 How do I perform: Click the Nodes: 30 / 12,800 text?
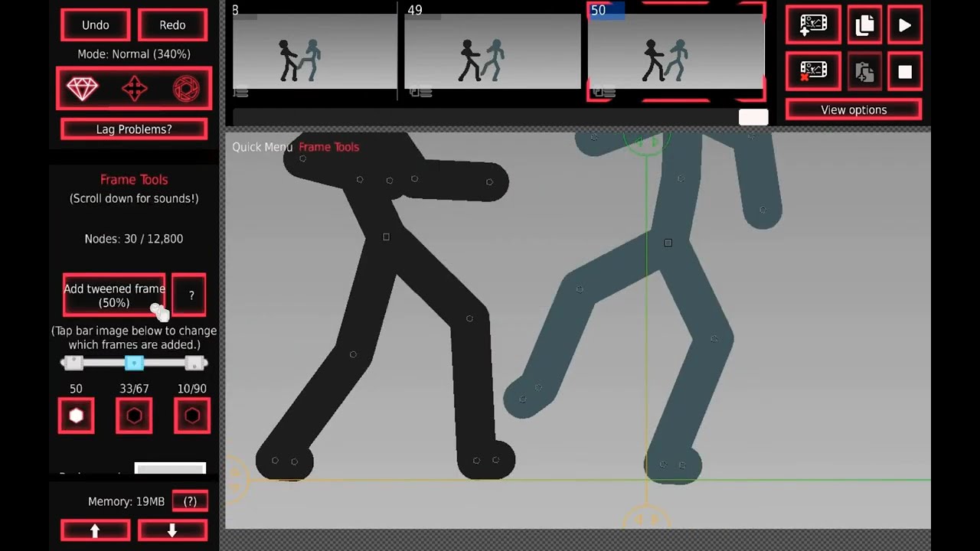[x=134, y=239]
